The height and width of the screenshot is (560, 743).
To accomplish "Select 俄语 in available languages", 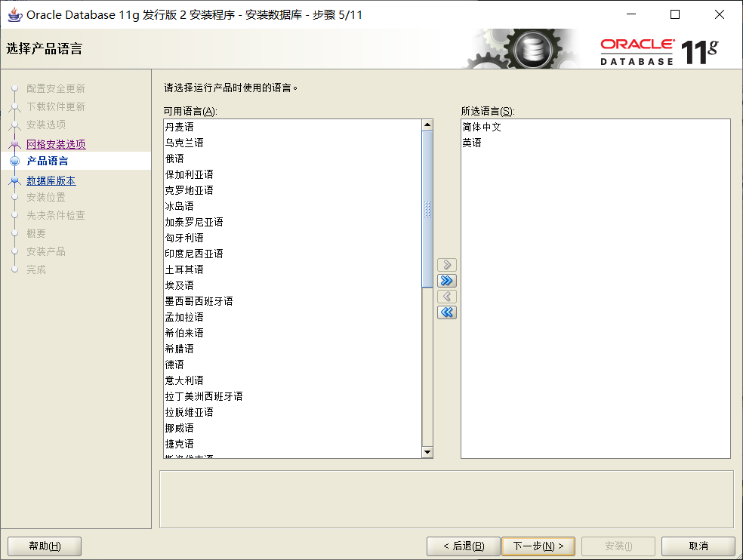I will pos(292,158).
